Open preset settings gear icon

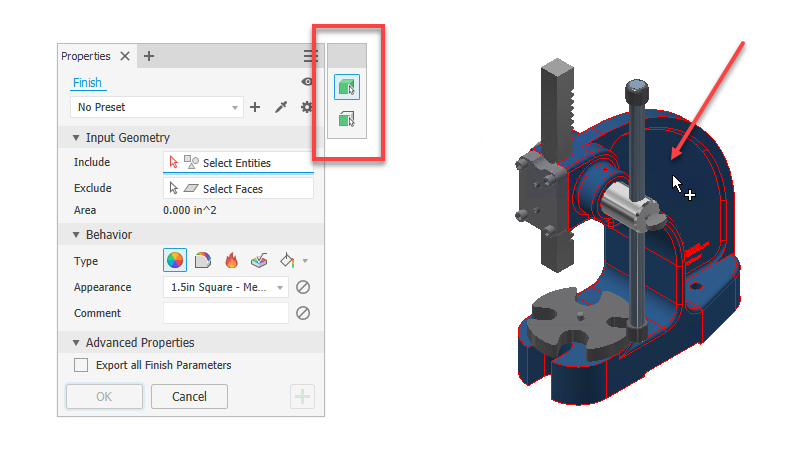[306, 107]
